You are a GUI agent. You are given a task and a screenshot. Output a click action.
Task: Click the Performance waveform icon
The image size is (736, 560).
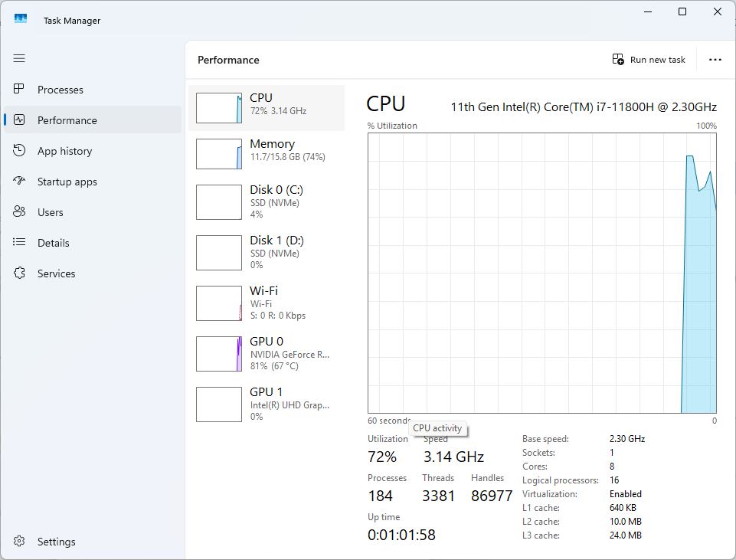pos(19,120)
